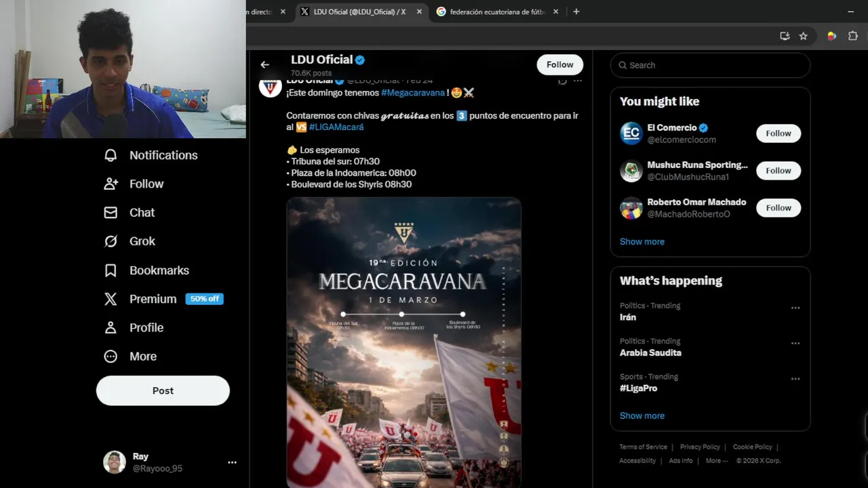The height and width of the screenshot is (488, 868).
Task: Open the Grok icon in sidebar
Action: [111, 241]
